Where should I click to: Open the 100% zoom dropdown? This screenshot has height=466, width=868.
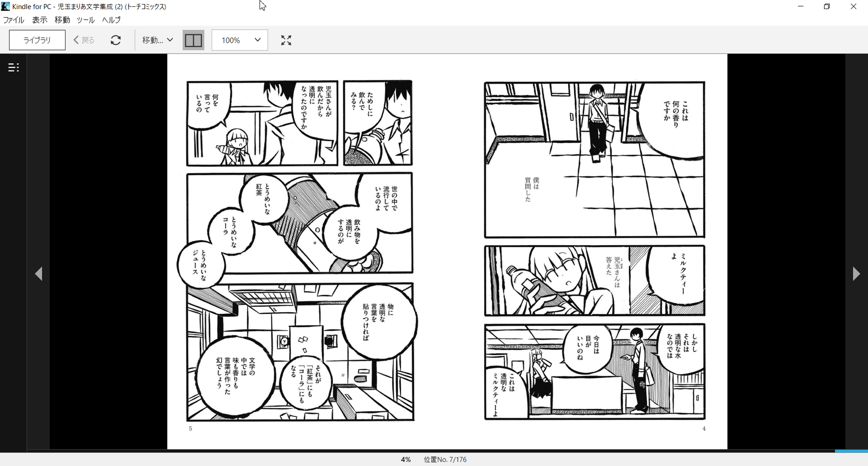tap(240, 40)
